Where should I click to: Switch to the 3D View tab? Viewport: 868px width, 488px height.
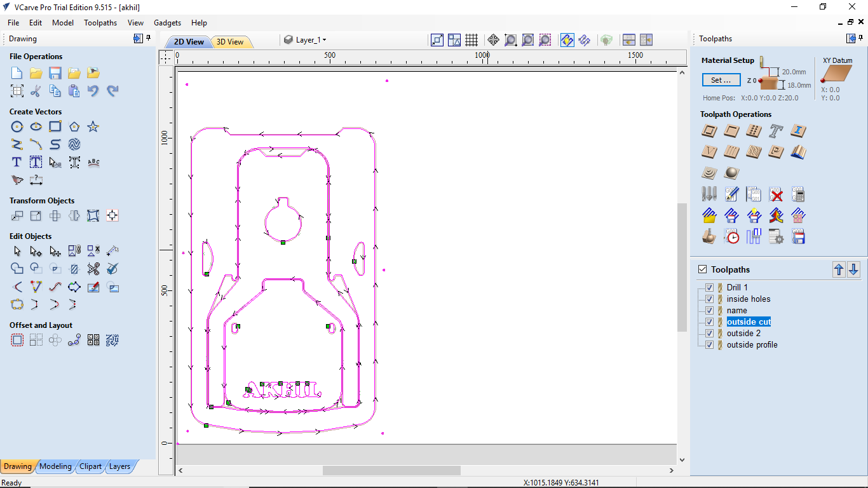[x=230, y=42]
